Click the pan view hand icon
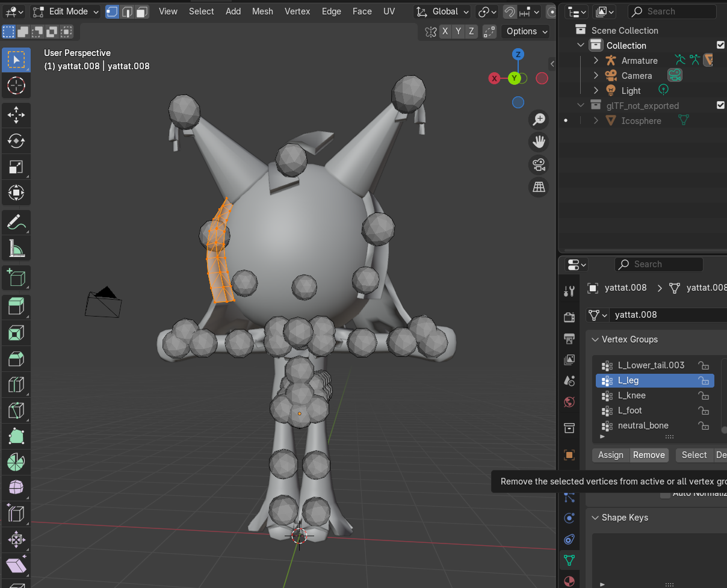This screenshot has width=727, height=588. pos(539,142)
